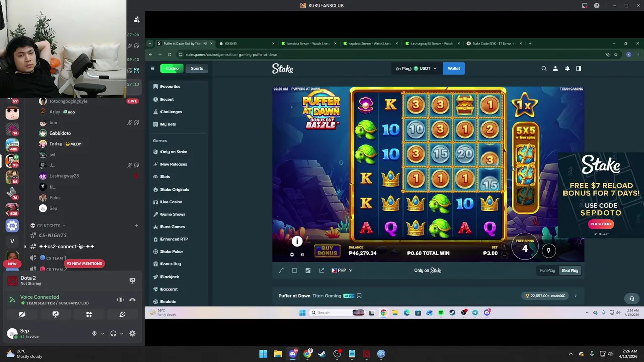
Task: Open live support headset icon
Action: 632,298
